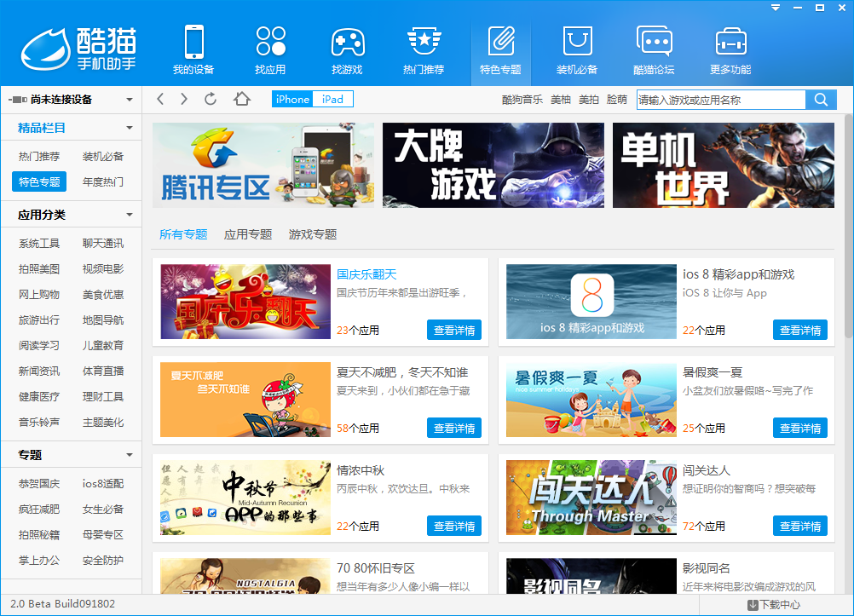Click 查看详情 for ios 8 精彩app和游戏
Viewport: 854px width, 616px height.
(800, 330)
